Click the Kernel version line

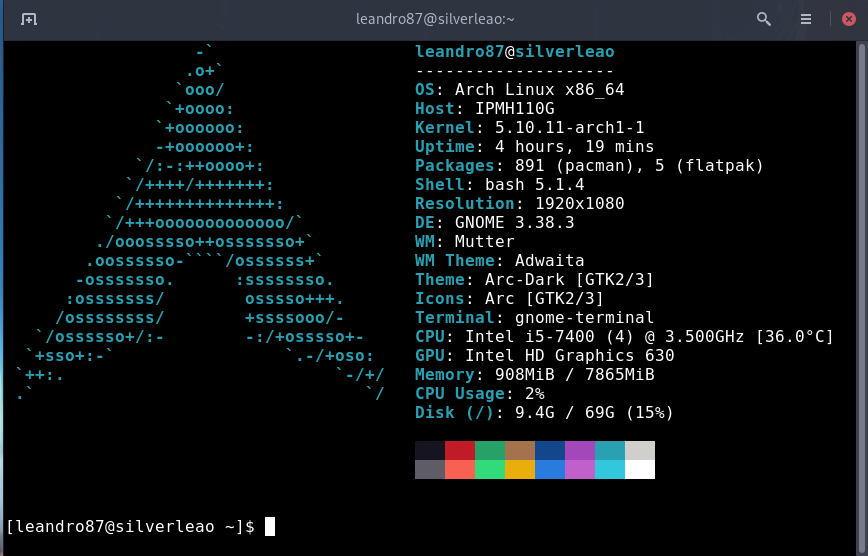click(x=530, y=127)
